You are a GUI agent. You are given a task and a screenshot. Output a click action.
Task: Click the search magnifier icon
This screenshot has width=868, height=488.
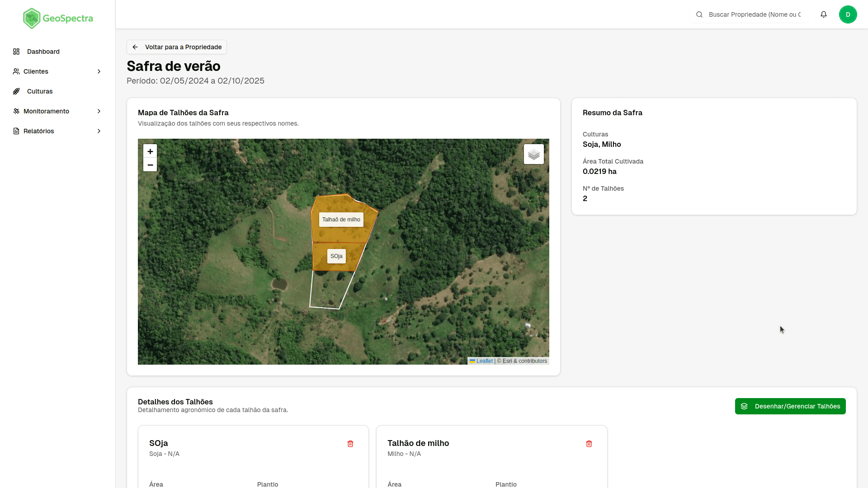[x=699, y=14]
